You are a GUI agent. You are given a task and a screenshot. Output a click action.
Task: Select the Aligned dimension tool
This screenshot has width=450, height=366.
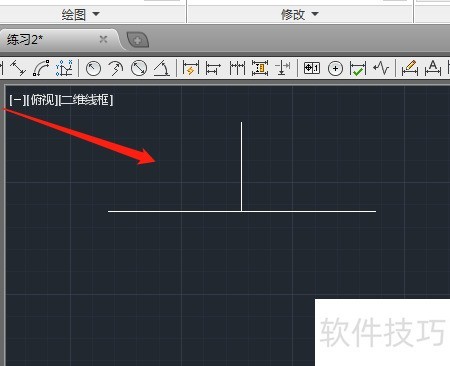(18, 68)
